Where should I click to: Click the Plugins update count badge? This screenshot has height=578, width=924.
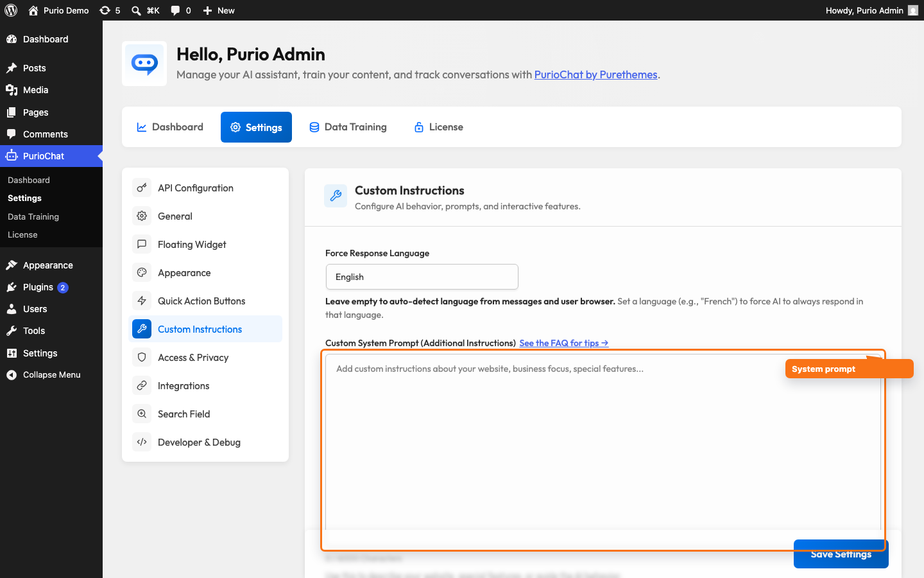(x=62, y=288)
